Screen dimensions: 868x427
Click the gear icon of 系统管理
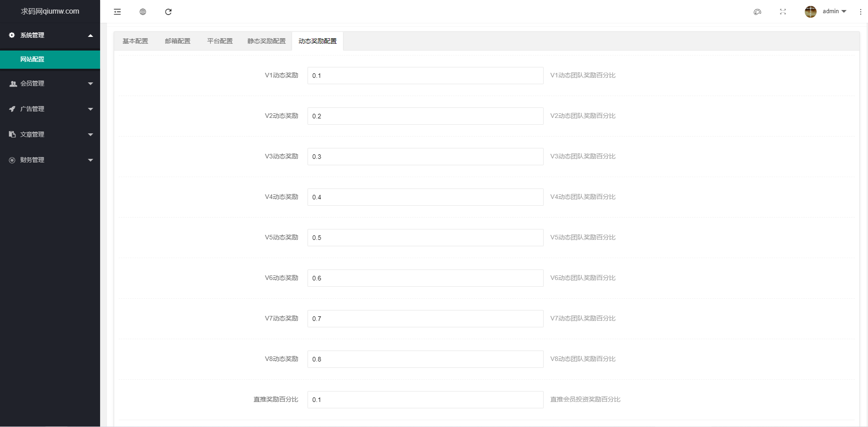12,35
